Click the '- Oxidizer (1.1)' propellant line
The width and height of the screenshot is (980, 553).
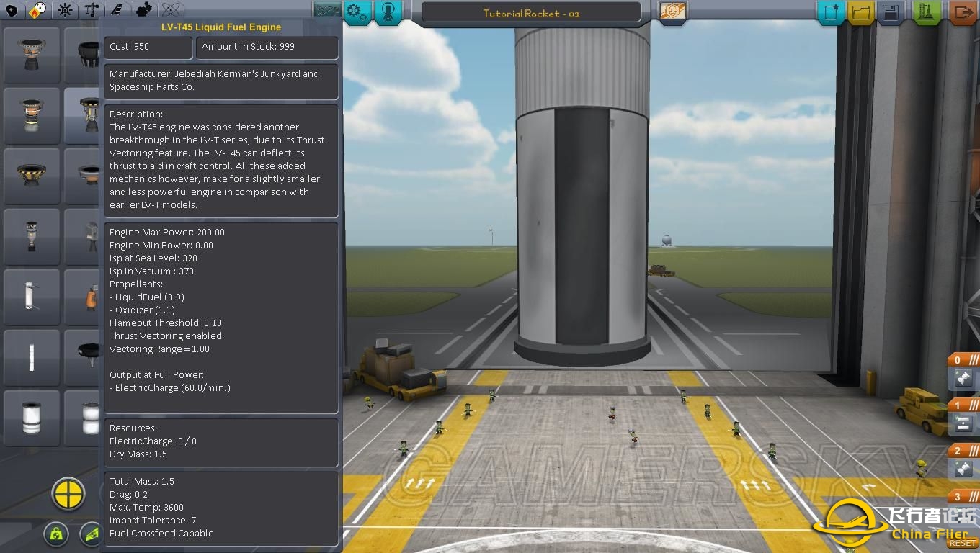tap(142, 310)
